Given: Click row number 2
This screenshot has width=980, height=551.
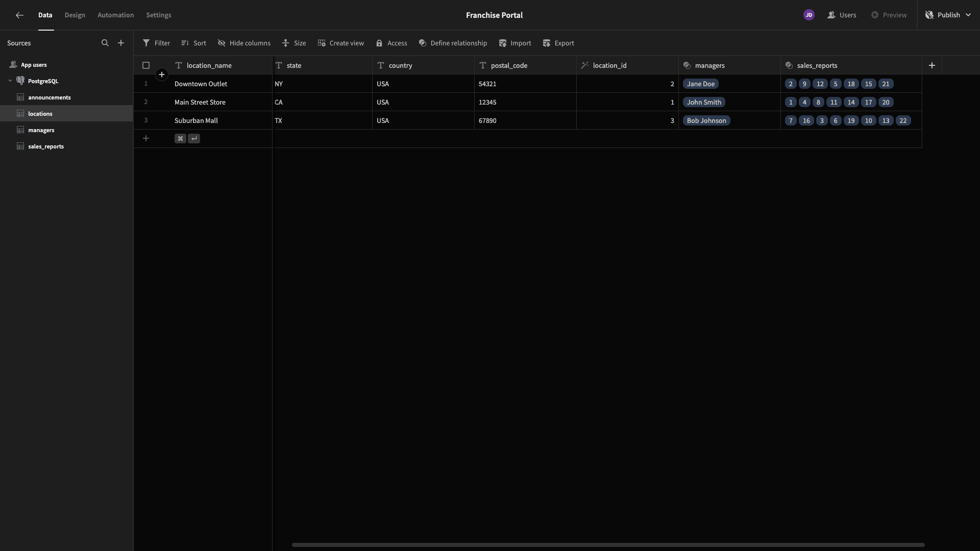Looking at the screenshot, I should [x=146, y=102].
